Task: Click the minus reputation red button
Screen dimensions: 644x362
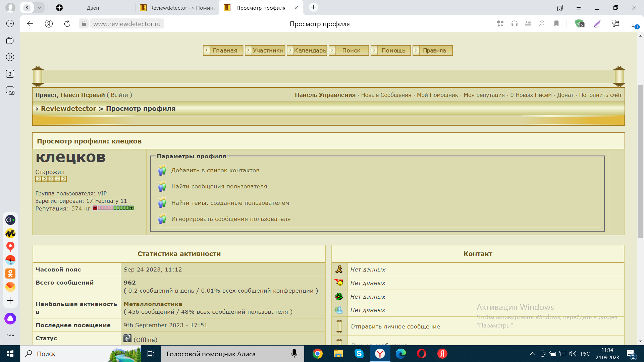Action: [95, 208]
